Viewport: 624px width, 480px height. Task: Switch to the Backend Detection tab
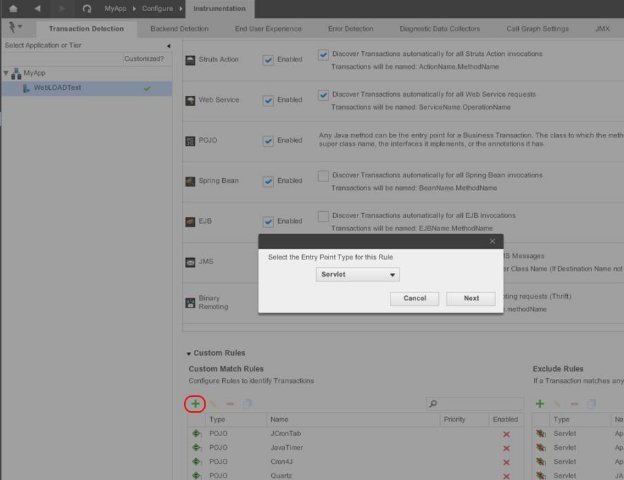[x=180, y=29]
